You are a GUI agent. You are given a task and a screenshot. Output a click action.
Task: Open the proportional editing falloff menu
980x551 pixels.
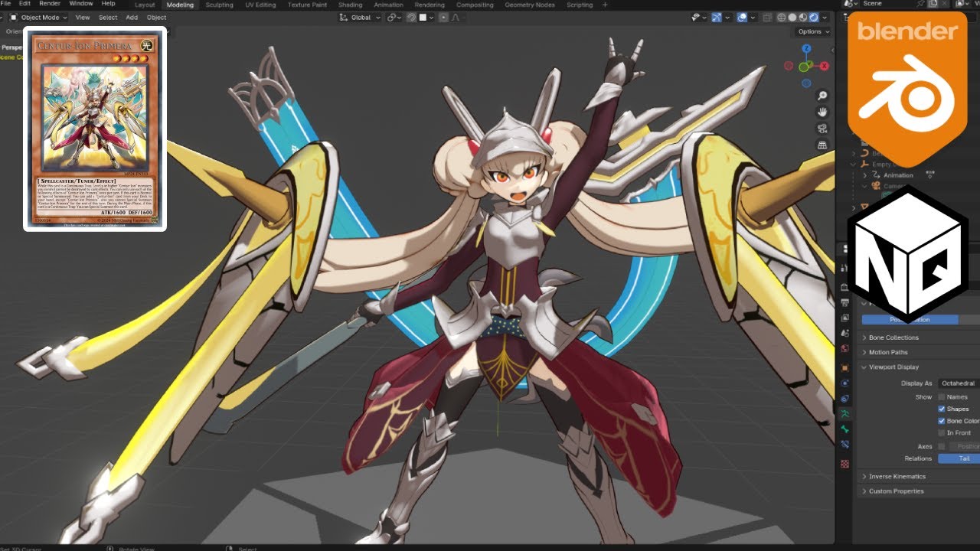point(456,17)
